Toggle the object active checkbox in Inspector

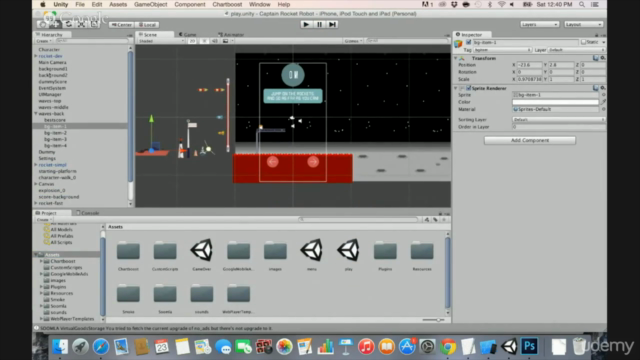click(469, 42)
